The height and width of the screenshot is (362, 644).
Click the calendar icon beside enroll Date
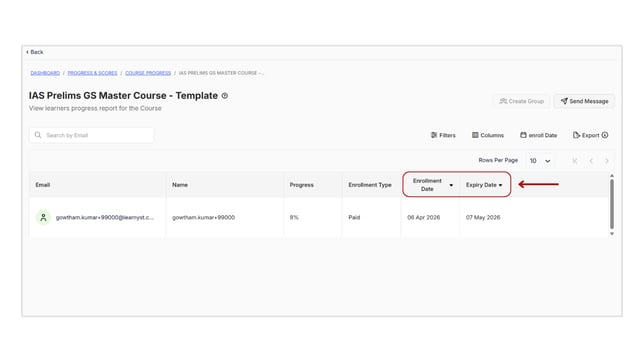click(x=523, y=135)
